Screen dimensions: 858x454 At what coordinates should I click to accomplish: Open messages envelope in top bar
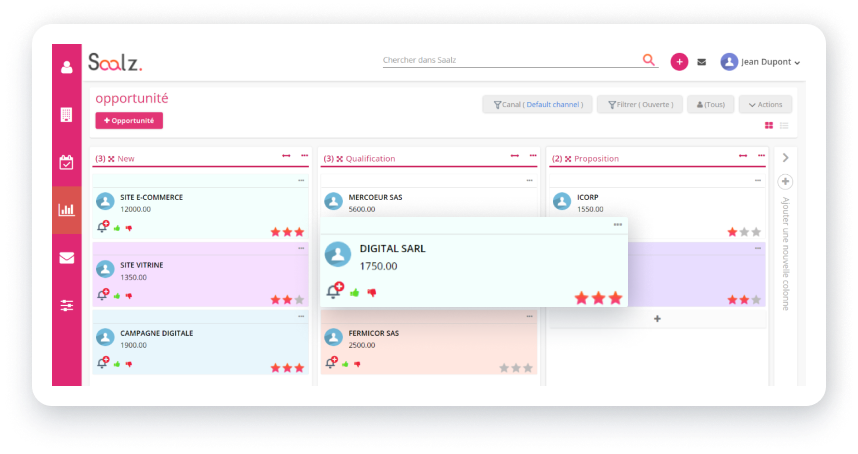[702, 62]
